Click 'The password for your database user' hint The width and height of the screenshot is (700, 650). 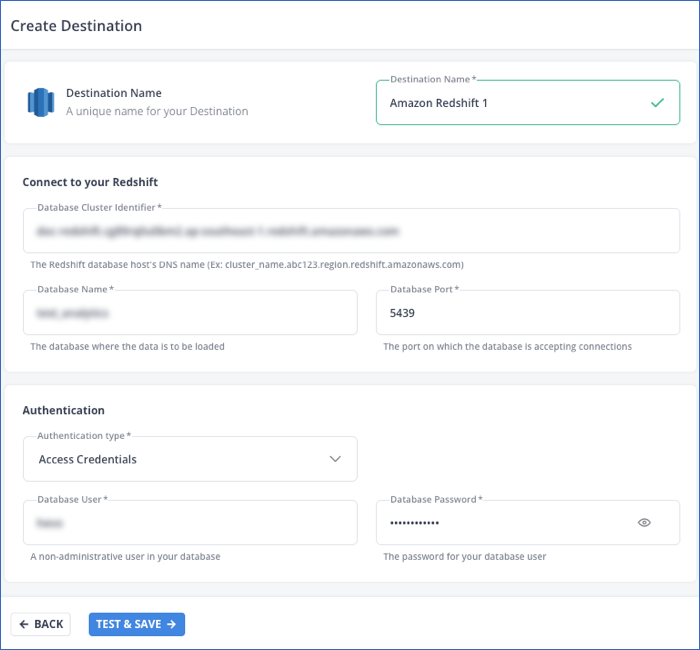[465, 557]
